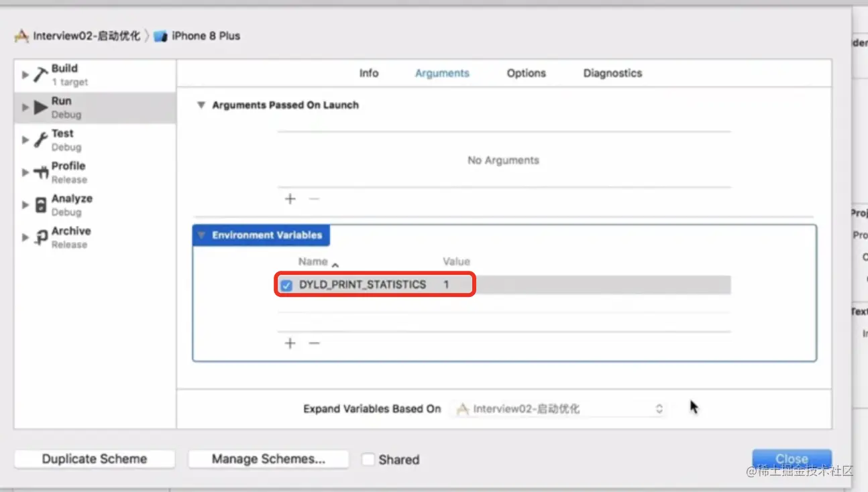Click the Build hammer icon

(40, 74)
